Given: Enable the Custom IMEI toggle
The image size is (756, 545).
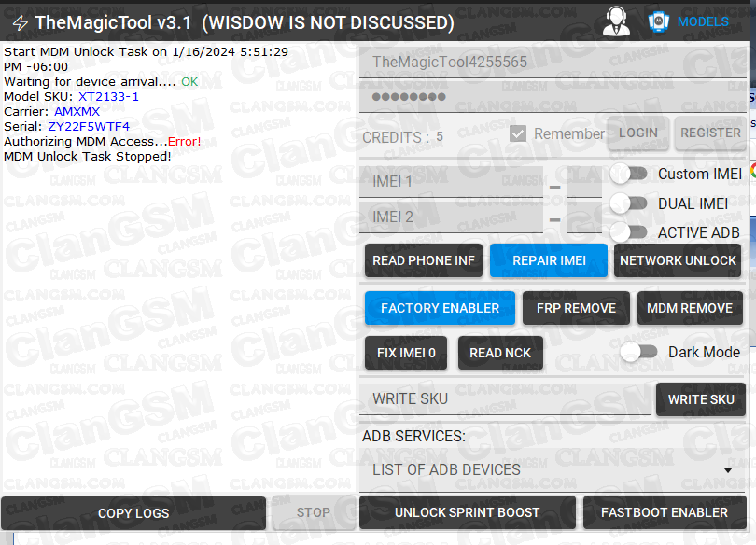Looking at the screenshot, I should [629, 174].
